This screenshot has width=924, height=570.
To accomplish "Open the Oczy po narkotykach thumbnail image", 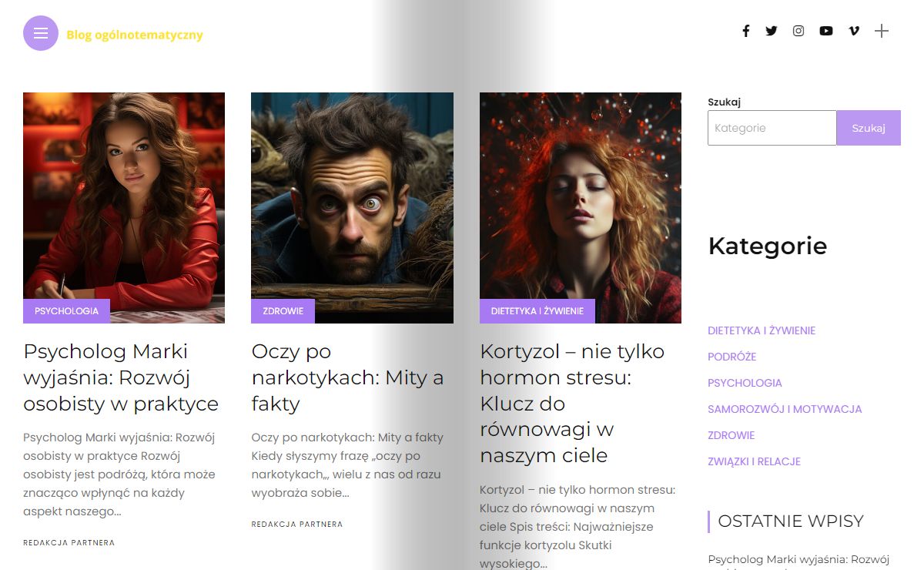I will pyautogui.click(x=352, y=208).
